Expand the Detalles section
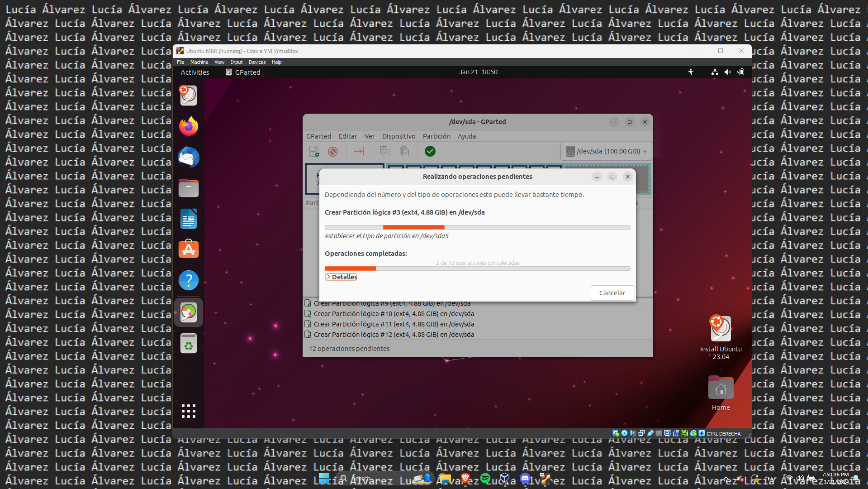This screenshot has width=868, height=489. pos(341,277)
